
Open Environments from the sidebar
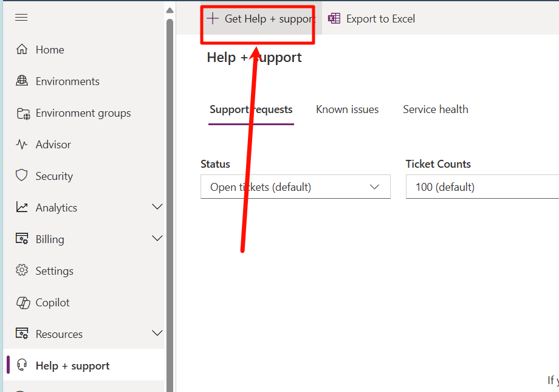[x=21, y=81]
